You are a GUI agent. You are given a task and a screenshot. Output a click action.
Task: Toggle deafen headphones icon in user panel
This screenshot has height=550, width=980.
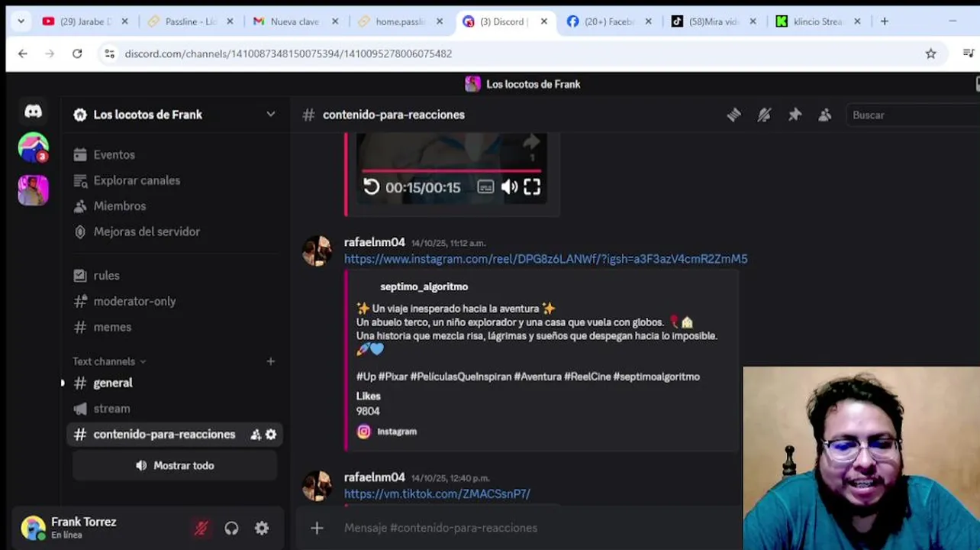[x=231, y=528]
